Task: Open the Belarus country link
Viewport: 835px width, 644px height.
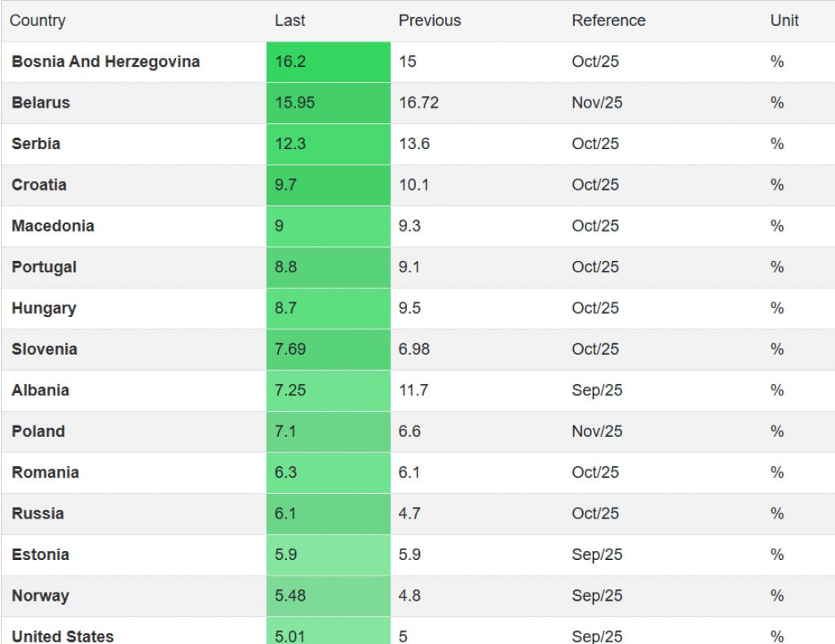Action: pyautogui.click(x=41, y=103)
